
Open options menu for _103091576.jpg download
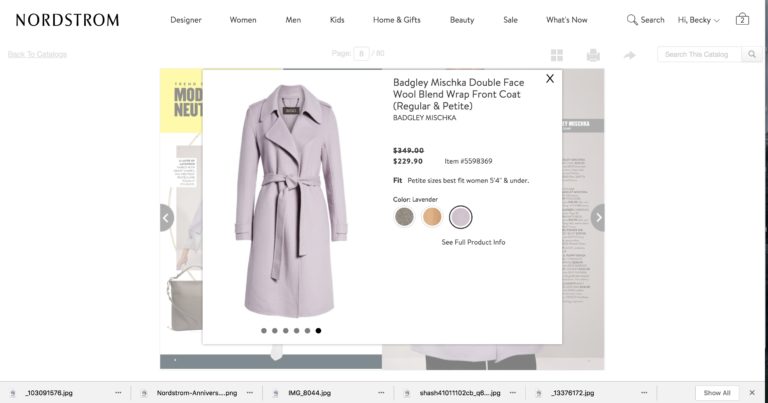(118, 393)
